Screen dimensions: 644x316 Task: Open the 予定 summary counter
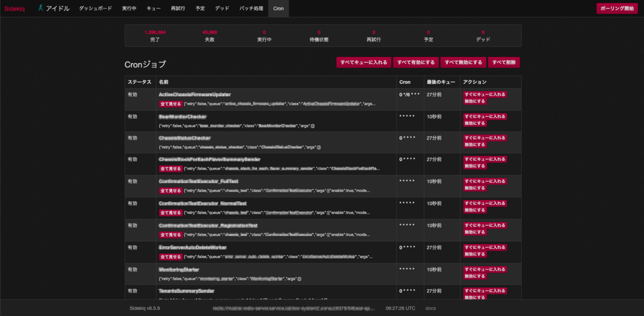coord(428,36)
